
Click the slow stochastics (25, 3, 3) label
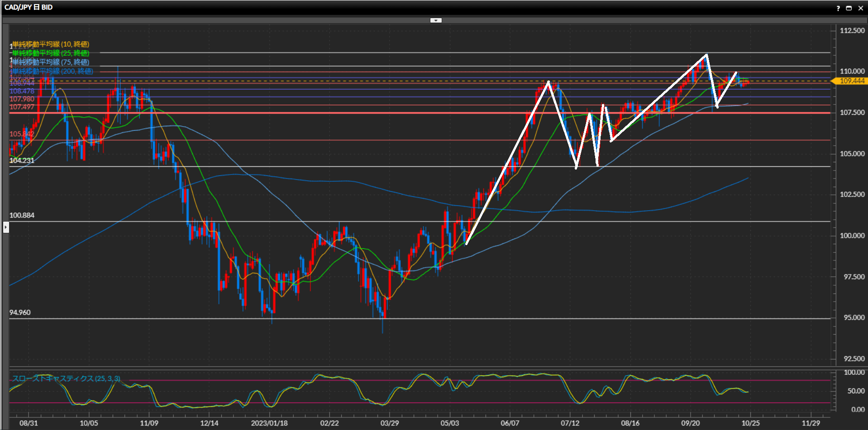coord(66,378)
